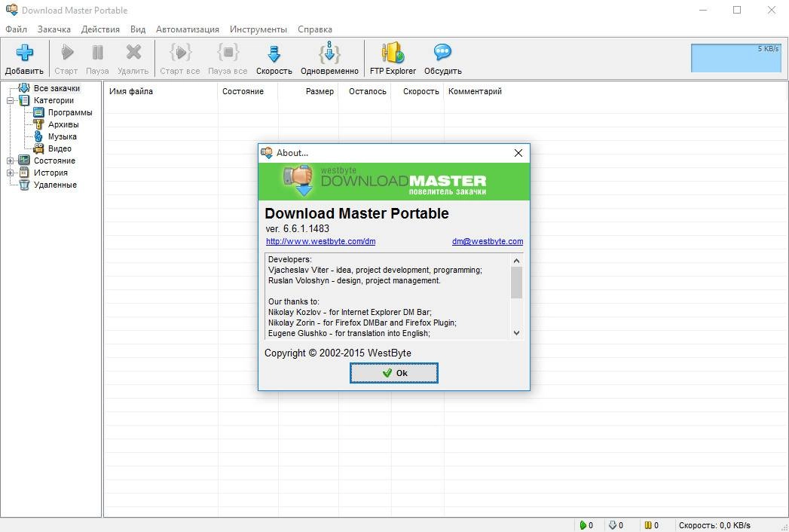789x532 pixels.
Task: Open the Действия menu
Action: pos(100,29)
